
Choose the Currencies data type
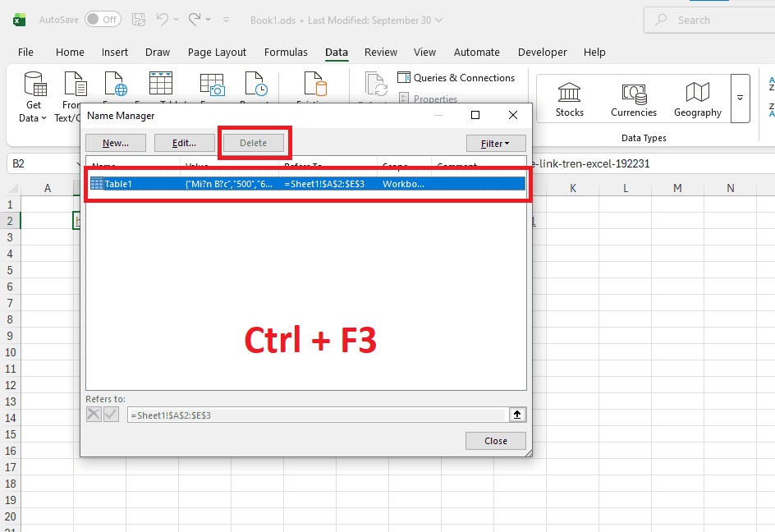pyautogui.click(x=634, y=99)
